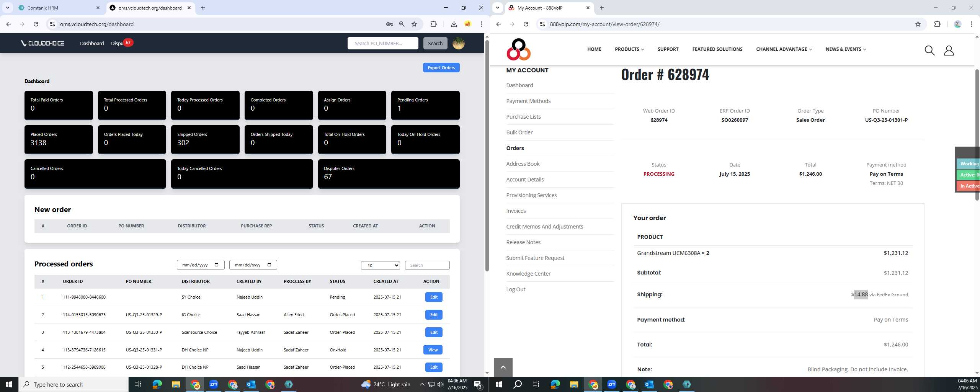This screenshot has width=980, height=392.
Task: Click Log Out in My Account sidebar
Action: tap(516, 289)
